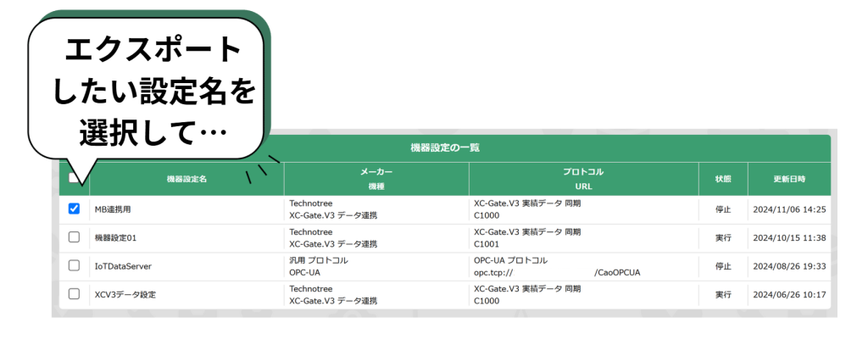Click the メーカー 機種 column header
The image size is (868, 356).
click(376, 178)
